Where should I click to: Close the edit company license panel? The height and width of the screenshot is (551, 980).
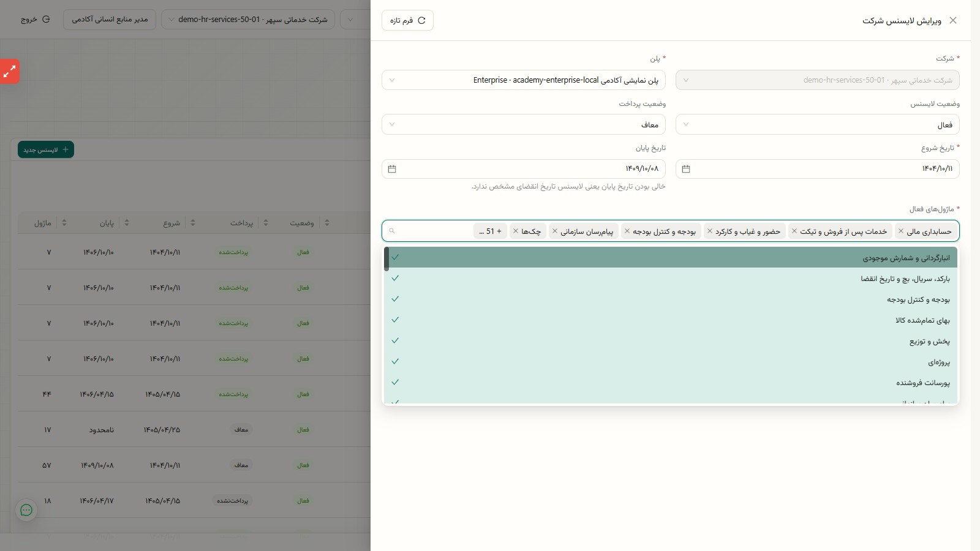(952, 20)
